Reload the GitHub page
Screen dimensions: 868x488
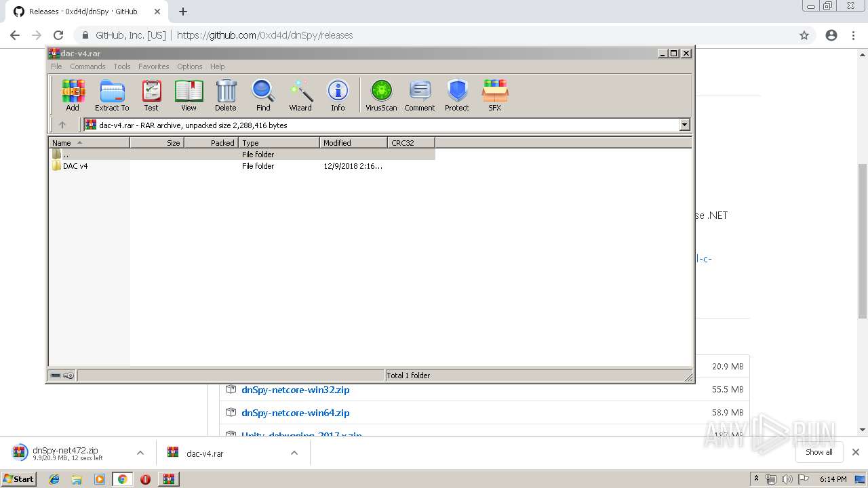(58, 35)
